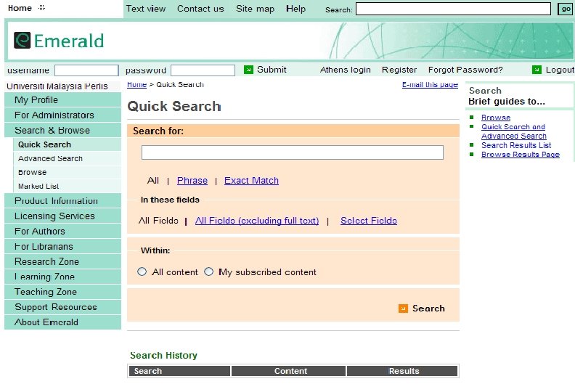Screen dimensions: 575x392
Task: Open Search Results List guide
Action: point(516,145)
